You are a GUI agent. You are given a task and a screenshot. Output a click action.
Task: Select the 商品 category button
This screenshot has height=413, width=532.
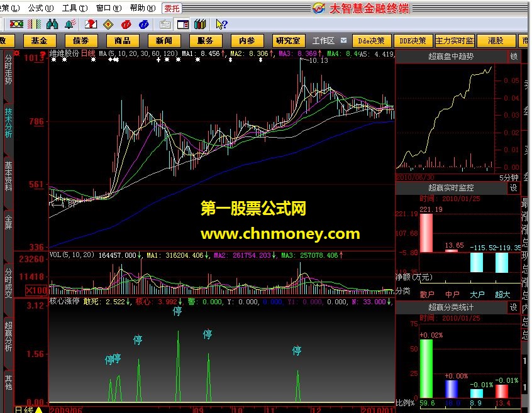pyautogui.click(x=123, y=41)
